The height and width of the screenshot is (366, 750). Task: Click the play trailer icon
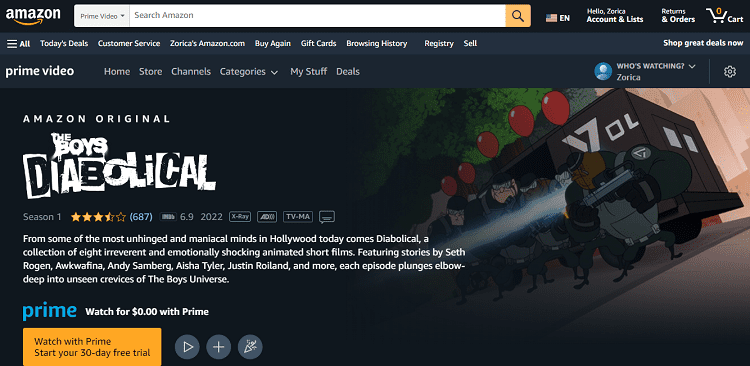tap(188, 346)
